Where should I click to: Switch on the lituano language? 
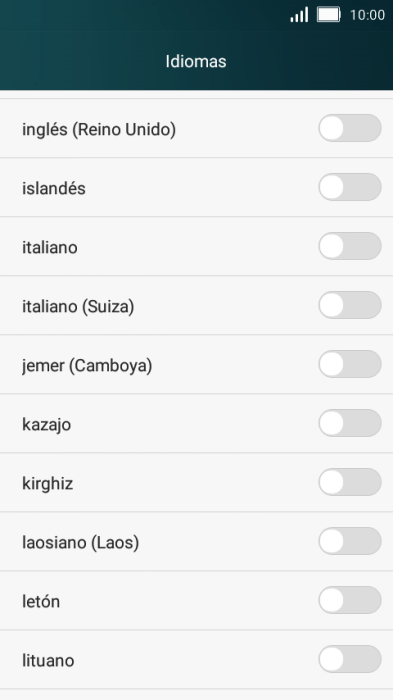[350, 658]
